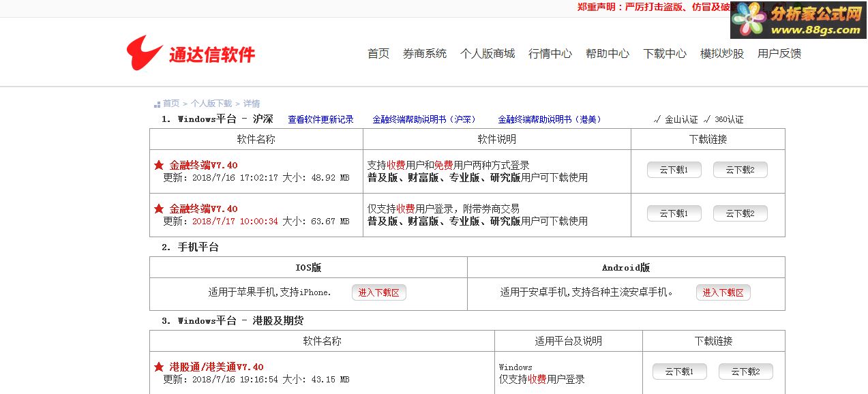Viewport: 868px width, 394px height.
Task: Click the red 郑重声明 notice text
Action: (x=653, y=7)
